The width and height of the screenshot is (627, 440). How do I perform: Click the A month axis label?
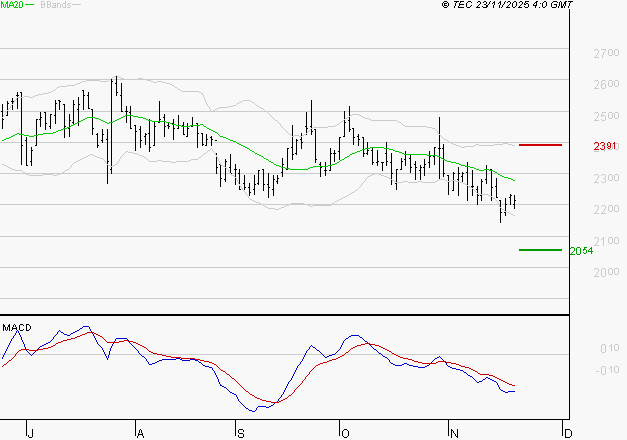point(140,433)
